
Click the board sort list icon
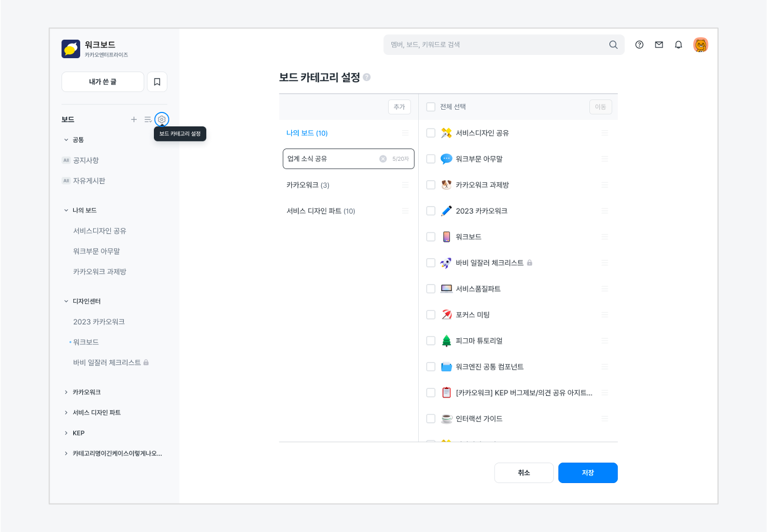[148, 119]
